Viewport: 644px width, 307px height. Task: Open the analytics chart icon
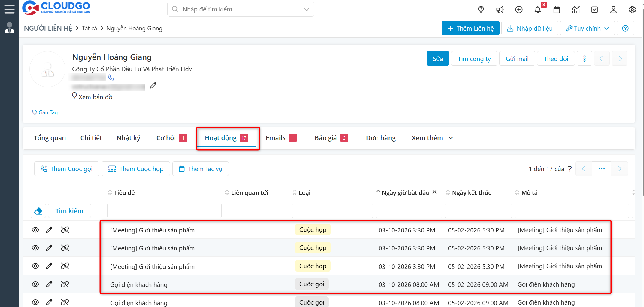pyautogui.click(x=576, y=10)
